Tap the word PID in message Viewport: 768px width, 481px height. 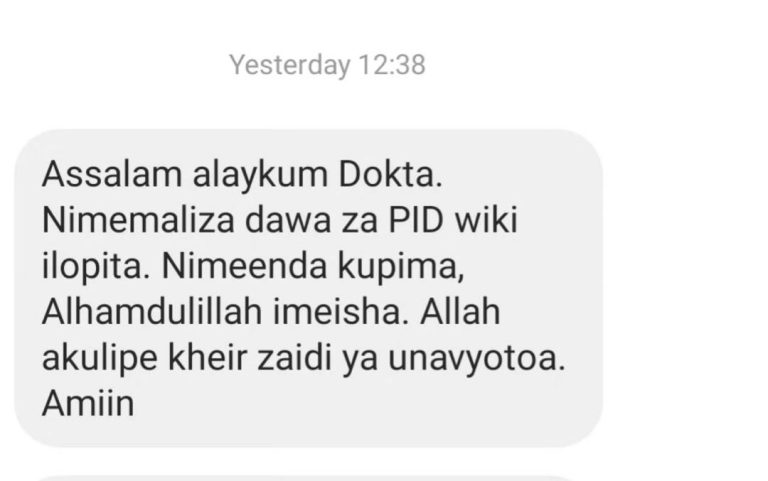point(416,220)
